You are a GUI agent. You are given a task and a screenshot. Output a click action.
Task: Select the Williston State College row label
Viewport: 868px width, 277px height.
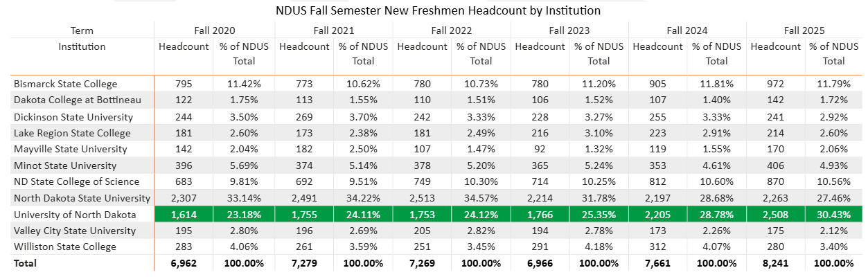click(65, 247)
